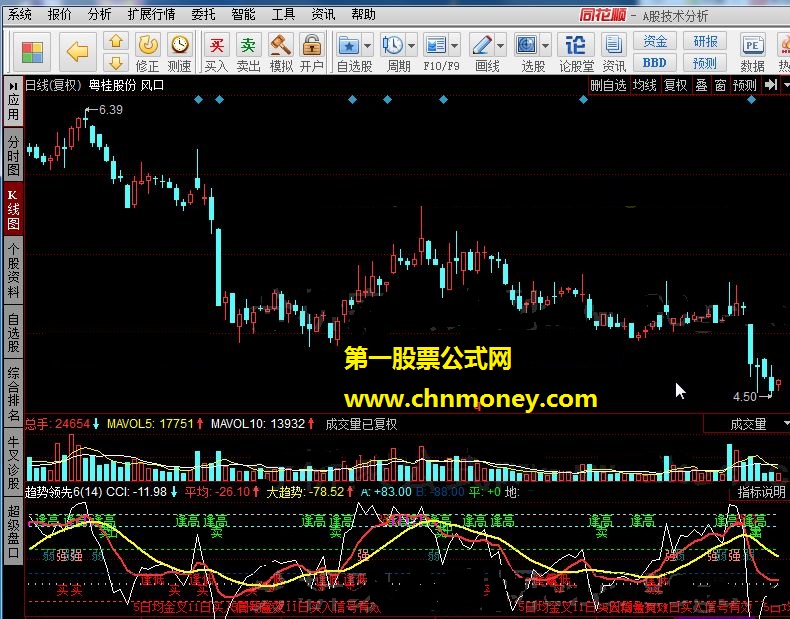The image size is (790, 619).
Task: Toggle the 叠 overlay option
Action: pos(701,85)
